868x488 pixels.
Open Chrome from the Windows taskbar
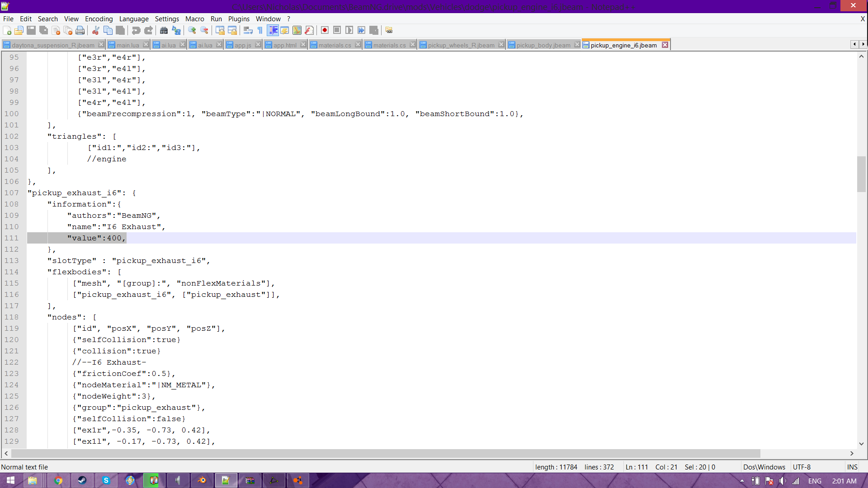[x=58, y=480]
